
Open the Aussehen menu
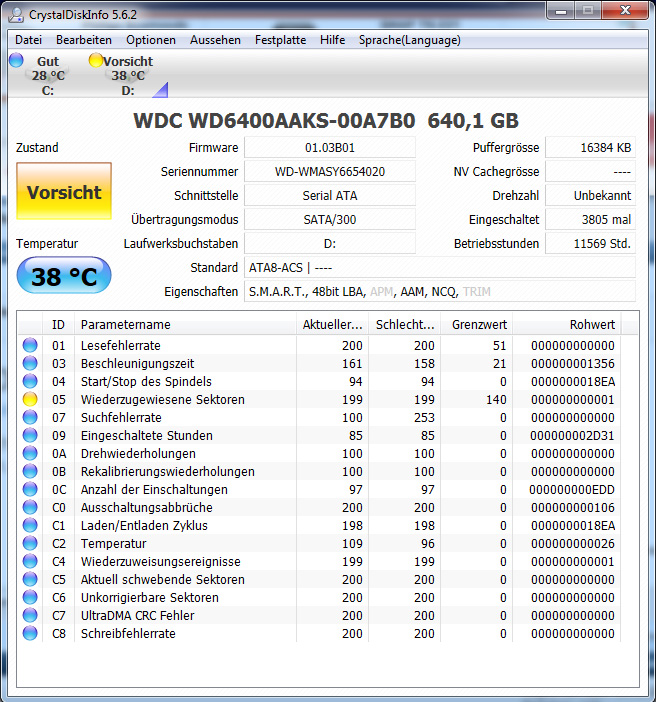(x=215, y=40)
